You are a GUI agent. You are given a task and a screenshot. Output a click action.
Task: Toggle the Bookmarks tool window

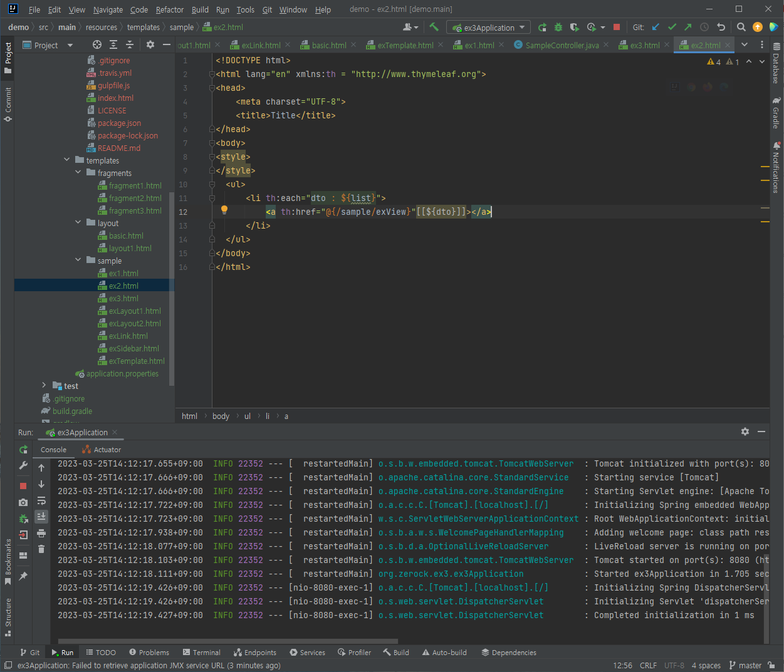pyautogui.click(x=8, y=562)
